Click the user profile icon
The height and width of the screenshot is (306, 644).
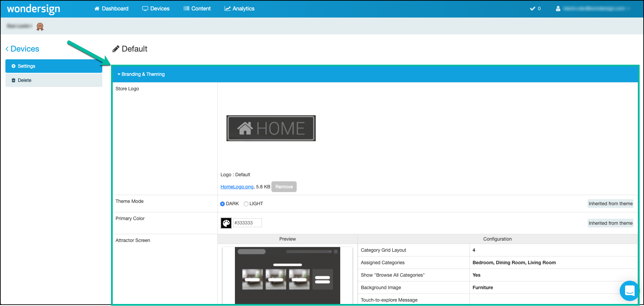(x=558, y=8)
